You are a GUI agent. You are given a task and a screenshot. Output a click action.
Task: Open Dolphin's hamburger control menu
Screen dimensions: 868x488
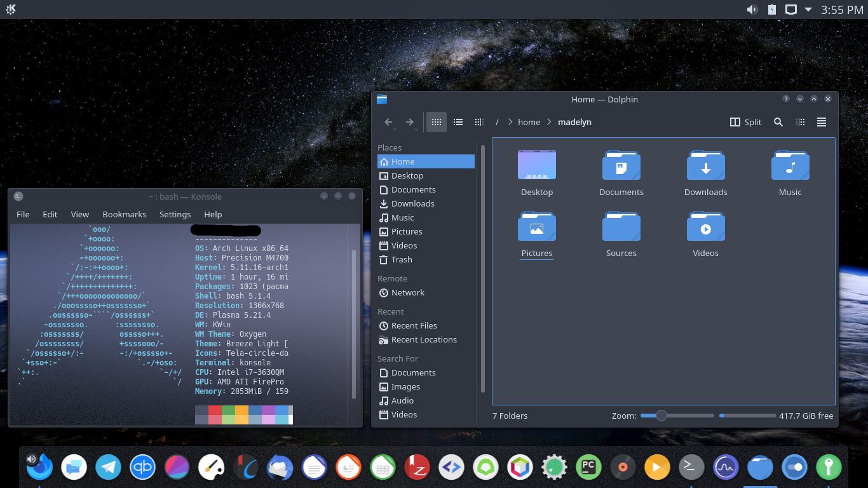(821, 122)
